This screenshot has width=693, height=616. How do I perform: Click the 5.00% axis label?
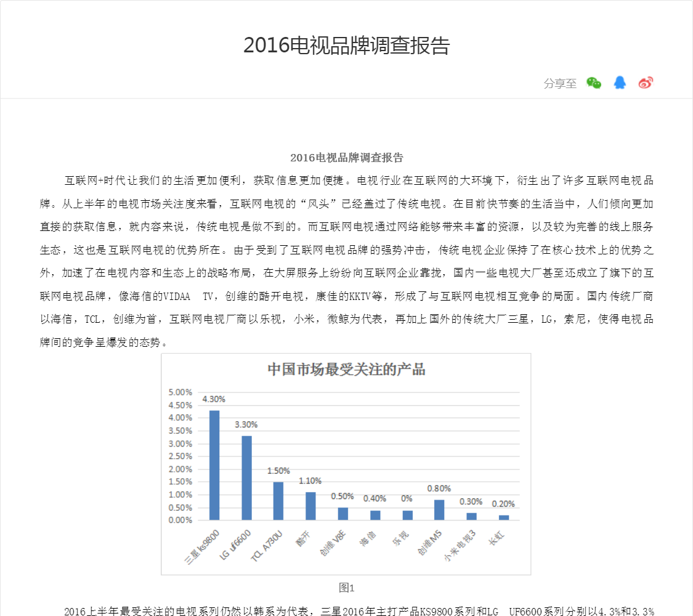[180, 392]
